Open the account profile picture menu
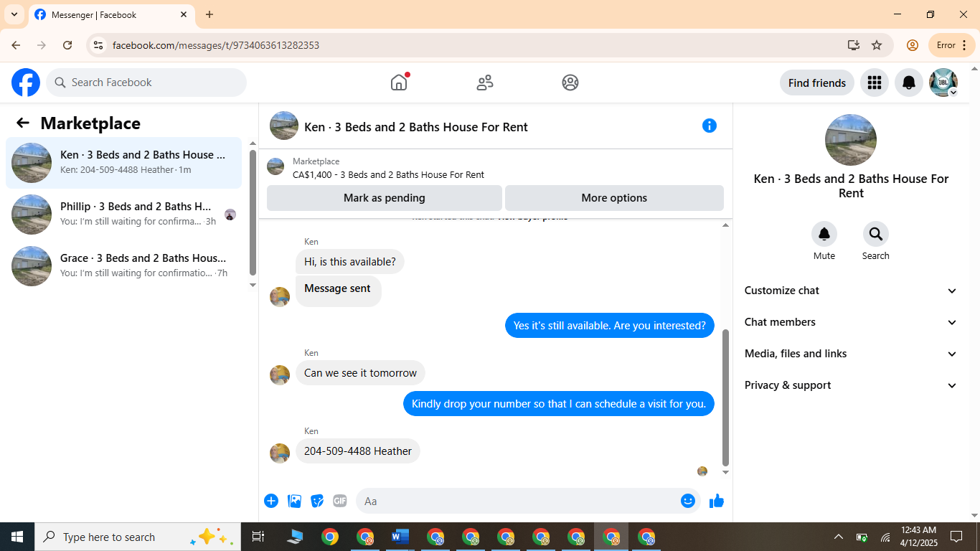 click(x=943, y=83)
